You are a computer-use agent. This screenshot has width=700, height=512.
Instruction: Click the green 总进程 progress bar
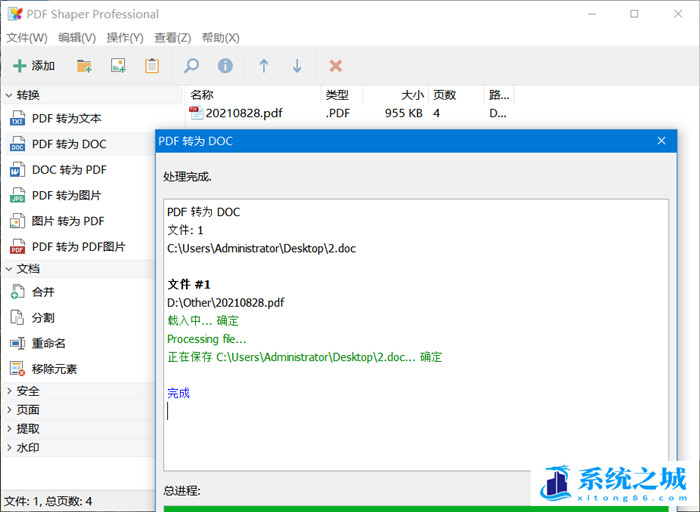click(x=416, y=508)
